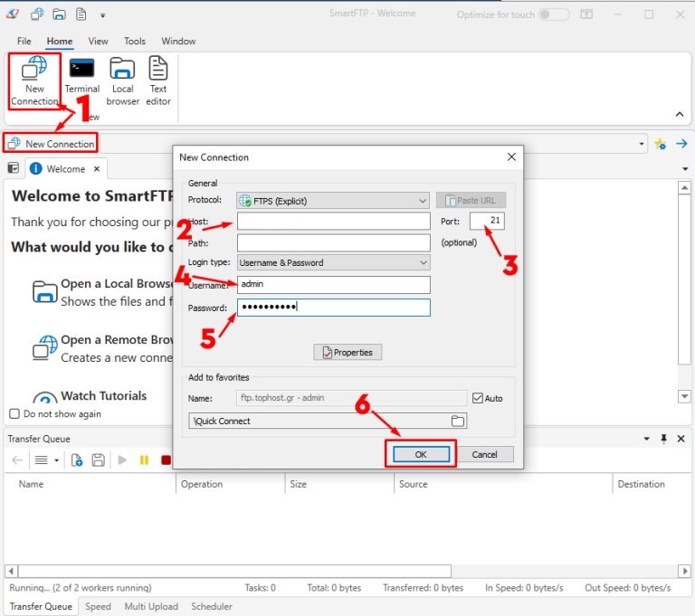The image size is (695, 616).
Task: Click the New Connection ribbon icon
Action: (x=34, y=80)
